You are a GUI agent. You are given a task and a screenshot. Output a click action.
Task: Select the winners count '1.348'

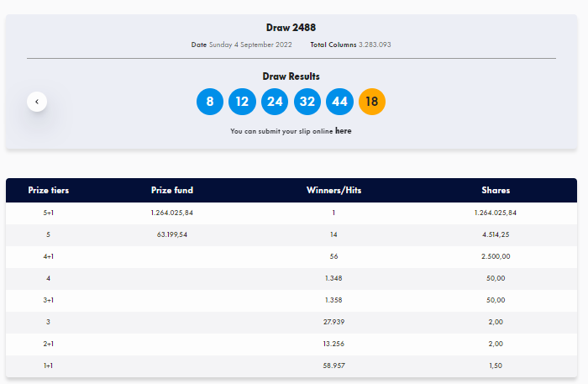(x=333, y=278)
